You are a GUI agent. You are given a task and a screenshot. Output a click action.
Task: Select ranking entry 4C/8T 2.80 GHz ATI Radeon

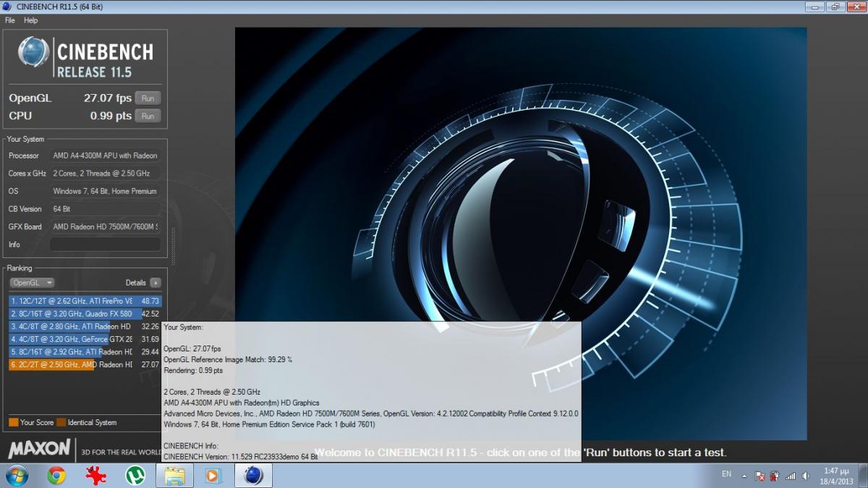85,326
